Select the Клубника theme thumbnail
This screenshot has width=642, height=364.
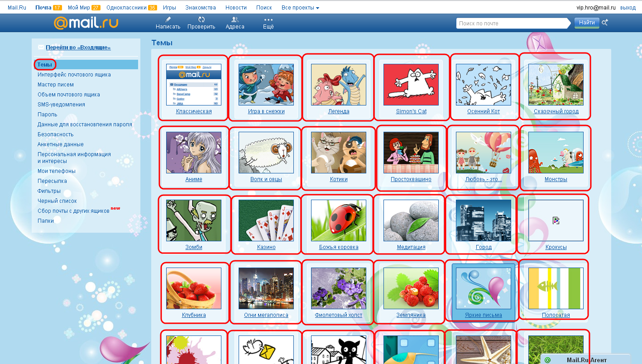(194, 288)
